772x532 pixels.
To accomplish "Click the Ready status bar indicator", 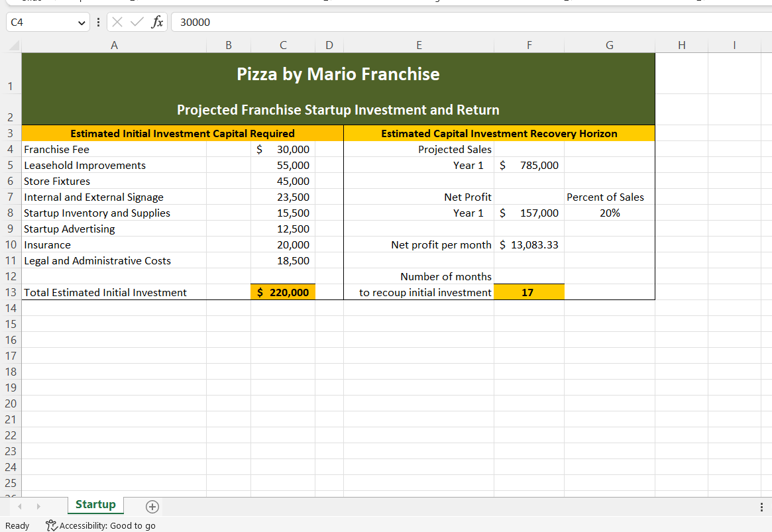I will tap(17, 525).
